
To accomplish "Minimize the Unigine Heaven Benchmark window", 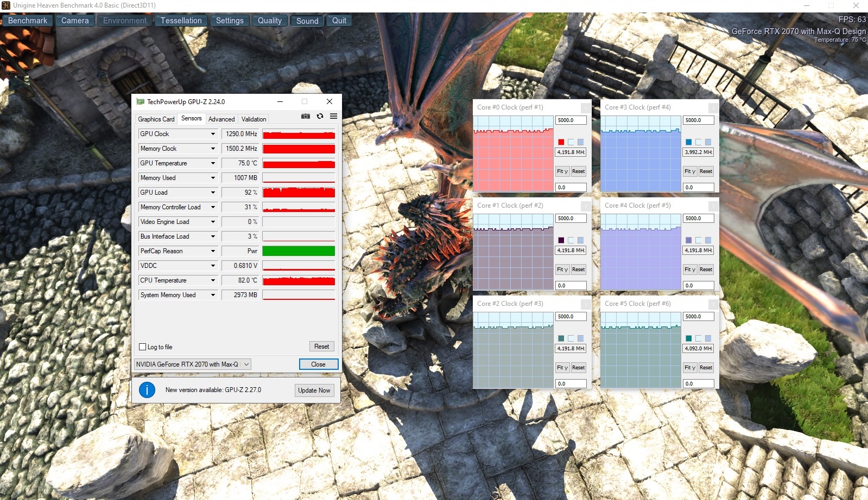I will [807, 5].
